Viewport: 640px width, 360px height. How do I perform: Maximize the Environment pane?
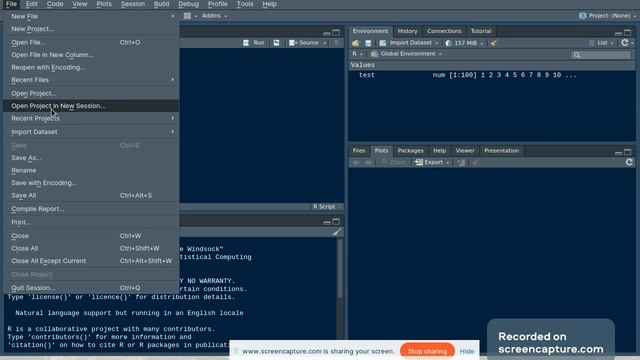[628, 32]
